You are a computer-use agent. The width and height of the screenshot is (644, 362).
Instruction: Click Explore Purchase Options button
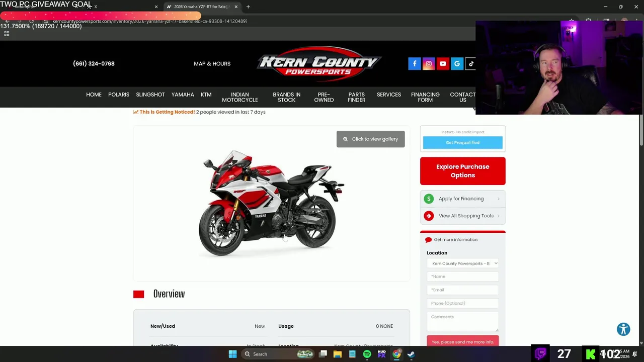(463, 171)
